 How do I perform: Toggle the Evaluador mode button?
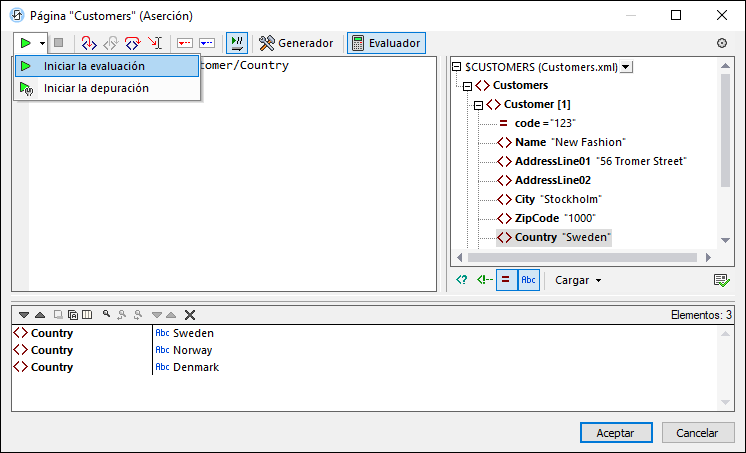tap(385, 43)
